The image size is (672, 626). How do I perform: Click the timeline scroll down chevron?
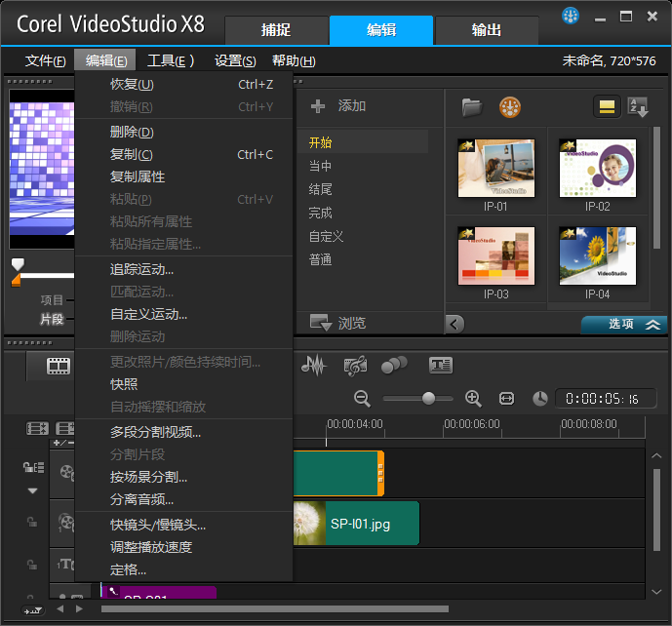click(x=656, y=592)
